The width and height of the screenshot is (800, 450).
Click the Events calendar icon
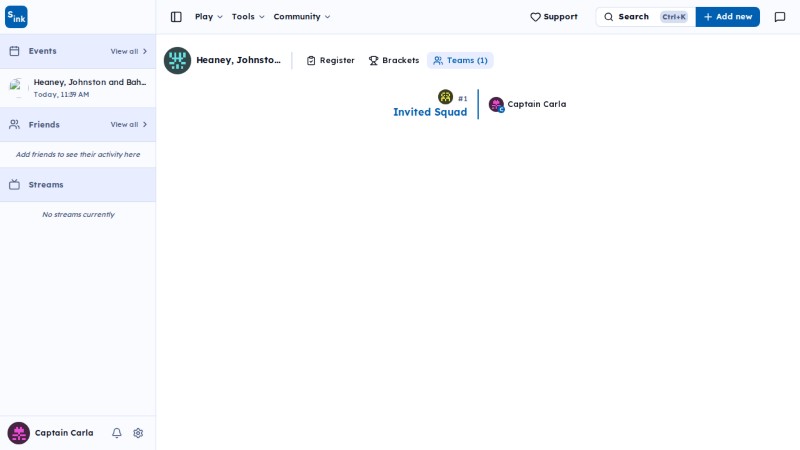click(x=14, y=51)
